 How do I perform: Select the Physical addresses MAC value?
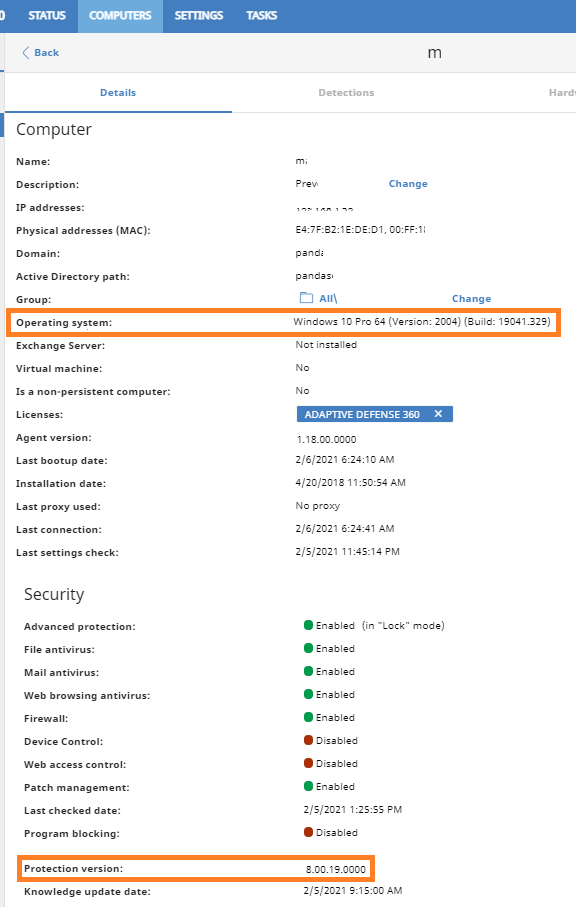pos(360,230)
